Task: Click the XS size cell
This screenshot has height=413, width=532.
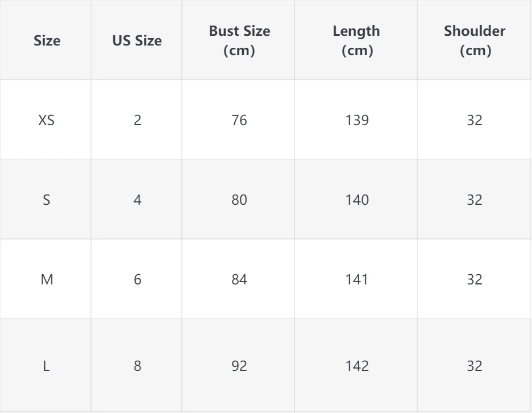Action: click(x=47, y=120)
